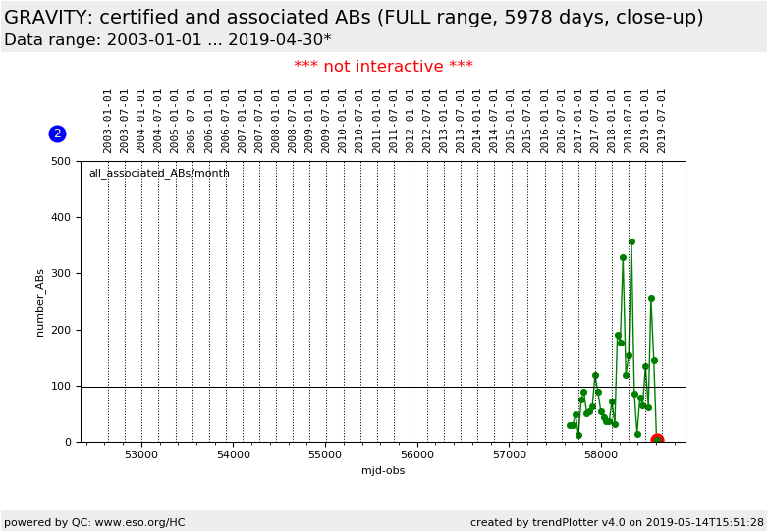Click the Data range subtitle text
Screen dimensions: 768x532
tap(167, 40)
